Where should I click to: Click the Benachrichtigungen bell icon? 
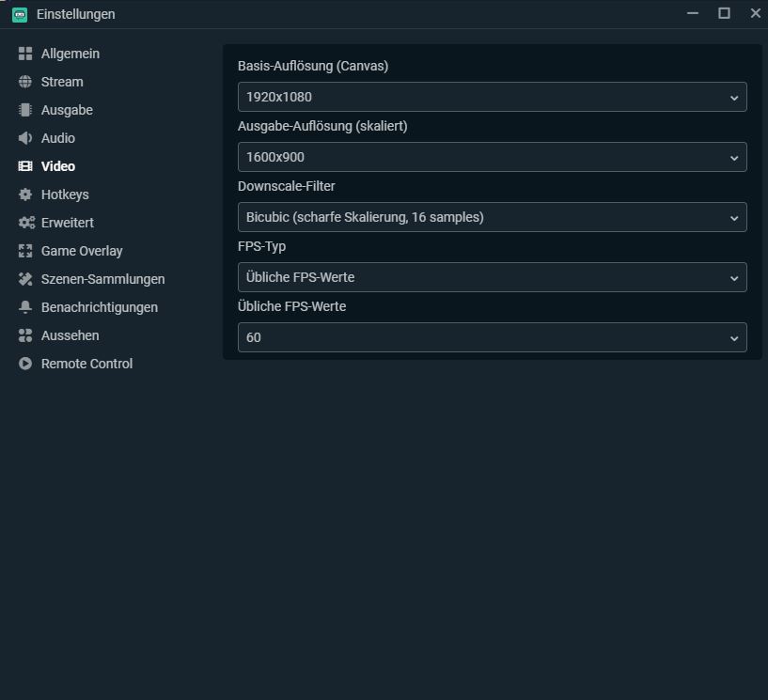click(x=25, y=307)
